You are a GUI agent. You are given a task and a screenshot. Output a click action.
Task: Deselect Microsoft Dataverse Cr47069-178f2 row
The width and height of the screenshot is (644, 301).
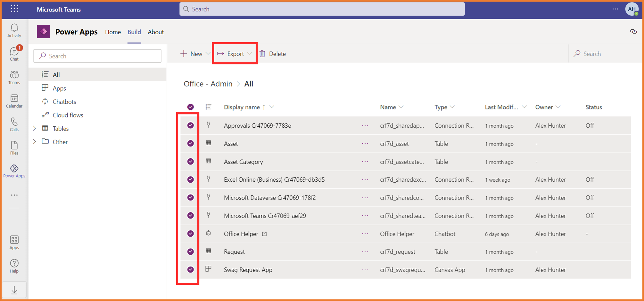(x=190, y=197)
